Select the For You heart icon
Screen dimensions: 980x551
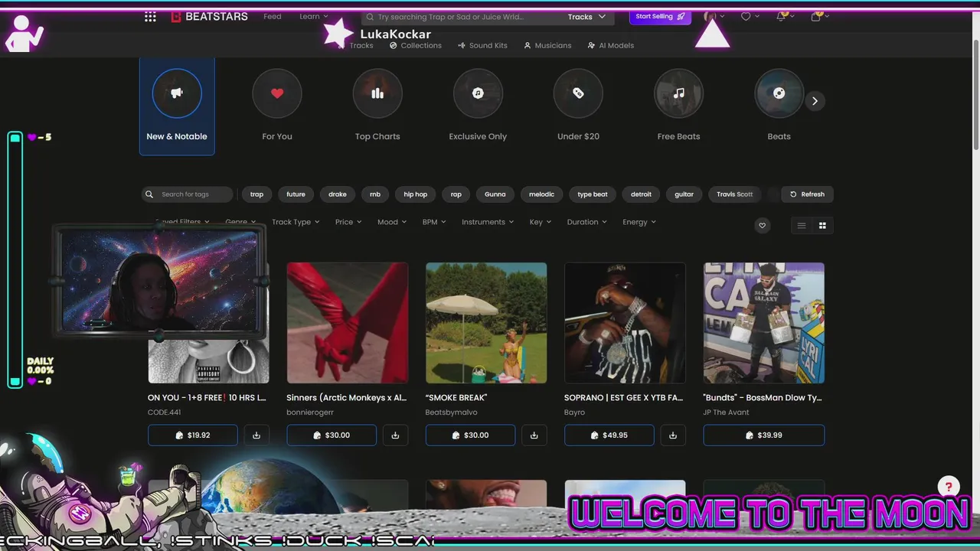(x=277, y=93)
